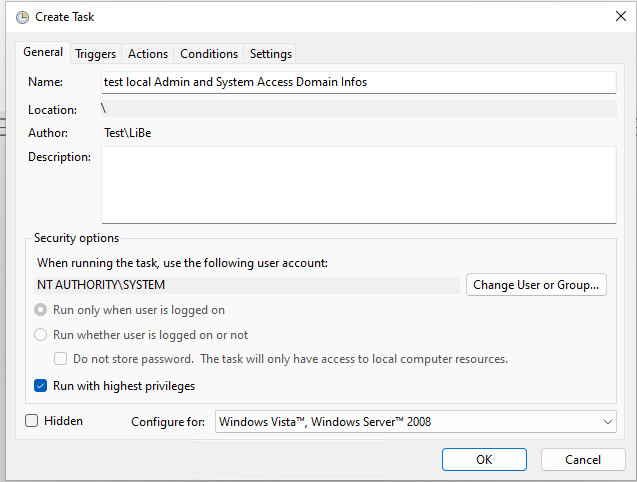Uncheck 'Run with highest privileges'
This screenshot has height=482, width=637.
41,385
